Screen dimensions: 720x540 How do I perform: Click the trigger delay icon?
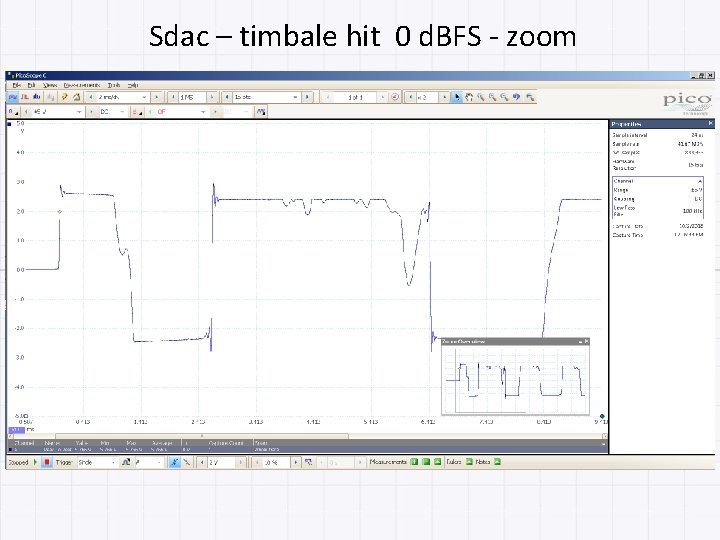tap(309, 462)
